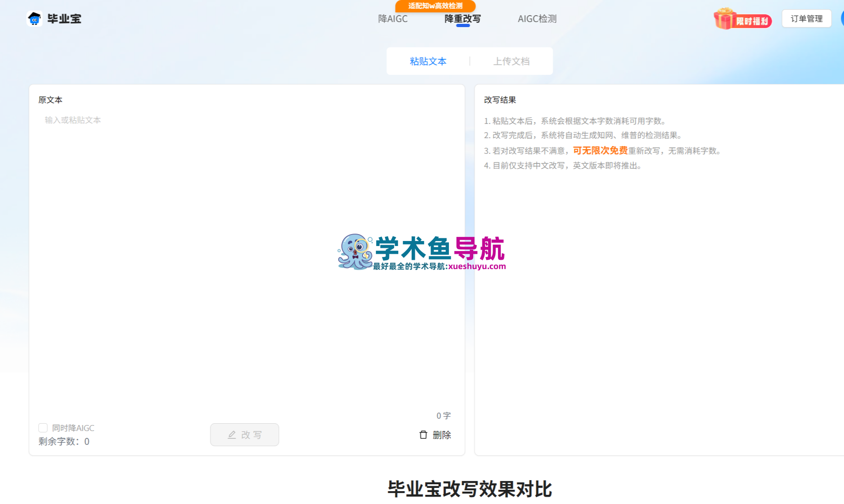Viewport: 844px width, 504px height.
Task: Open the 订单管理 page
Action: 806,18
